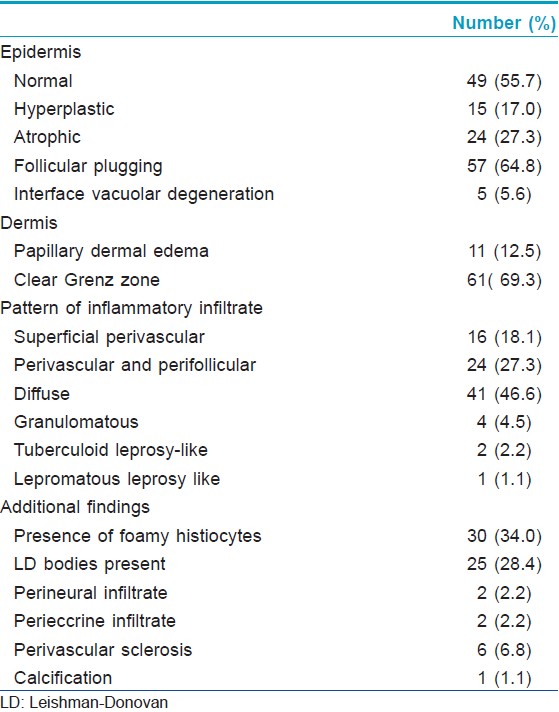Screen dimensions: 559x712
Task: Click the Granulomatous row label
Action: (76, 422)
